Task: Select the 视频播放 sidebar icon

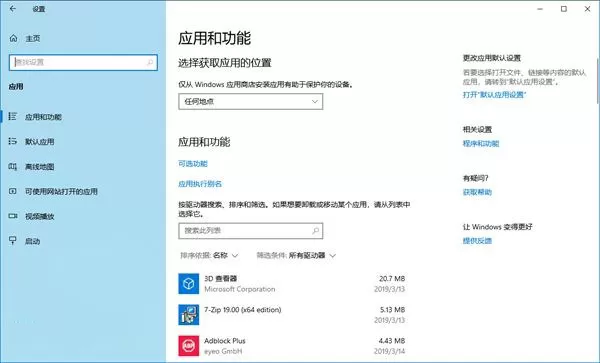Action: pos(13,216)
